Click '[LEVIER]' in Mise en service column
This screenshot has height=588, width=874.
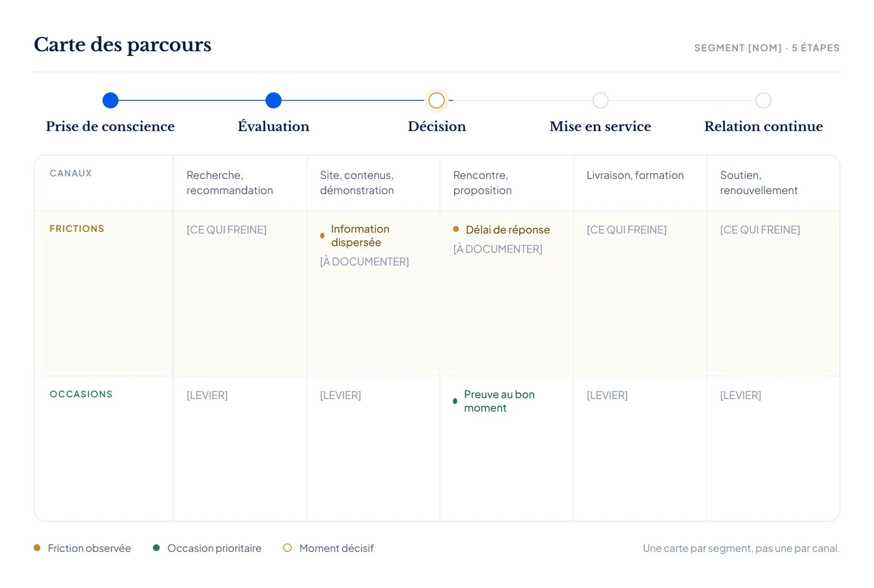coord(607,396)
